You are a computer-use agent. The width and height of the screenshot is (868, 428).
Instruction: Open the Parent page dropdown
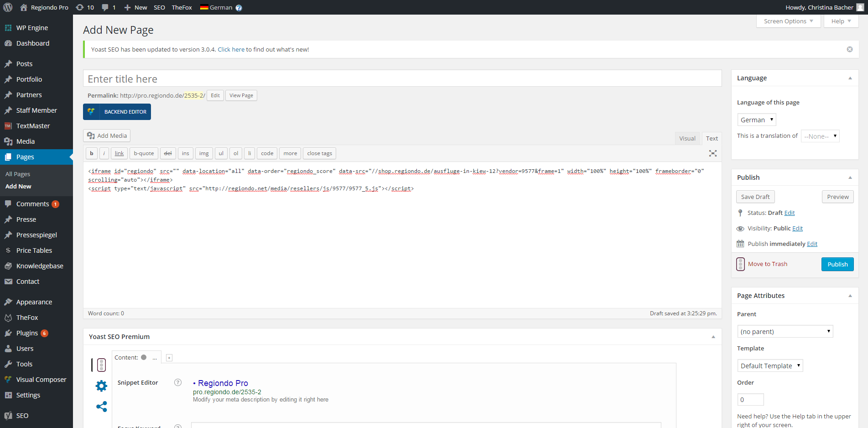(785, 331)
